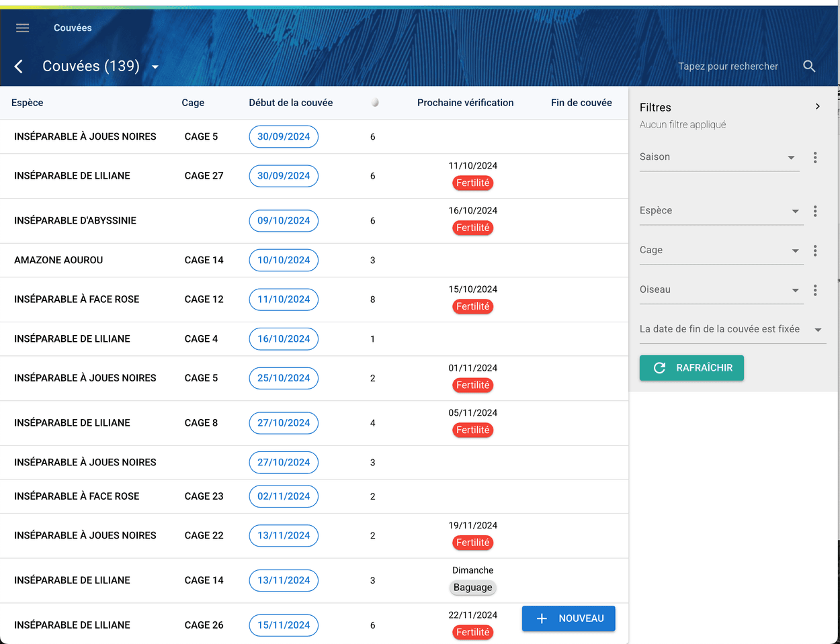Open the Saison filter options menu
Image resolution: width=840 pixels, height=644 pixels.
tap(815, 157)
